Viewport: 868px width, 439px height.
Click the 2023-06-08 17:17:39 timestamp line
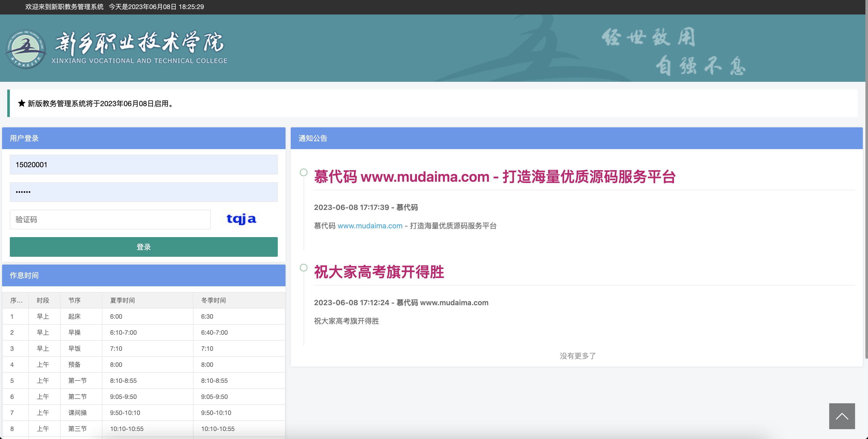pos(366,207)
